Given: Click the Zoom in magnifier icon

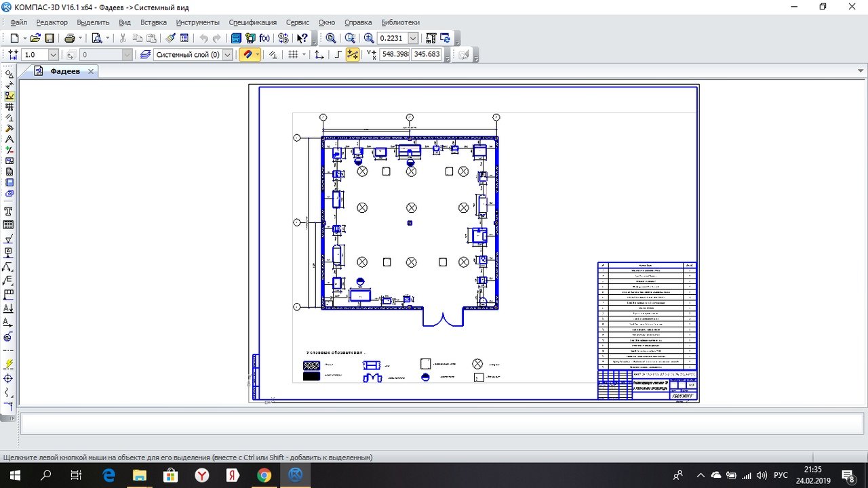Looking at the screenshot, I should point(369,39).
